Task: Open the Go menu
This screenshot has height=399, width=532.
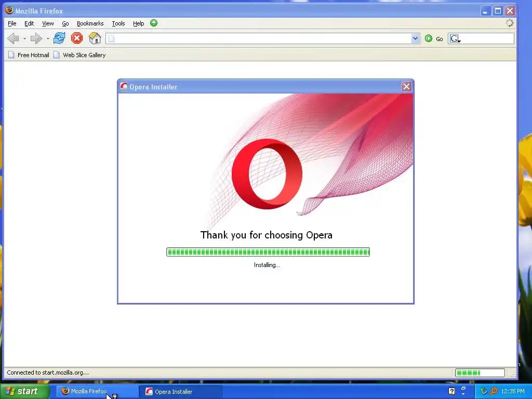Action: pos(65,23)
